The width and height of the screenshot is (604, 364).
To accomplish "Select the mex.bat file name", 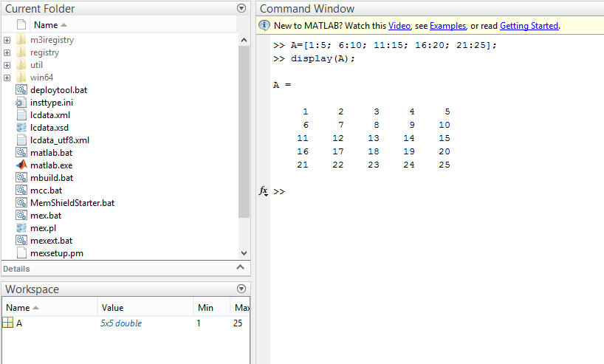I will pos(46,216).
